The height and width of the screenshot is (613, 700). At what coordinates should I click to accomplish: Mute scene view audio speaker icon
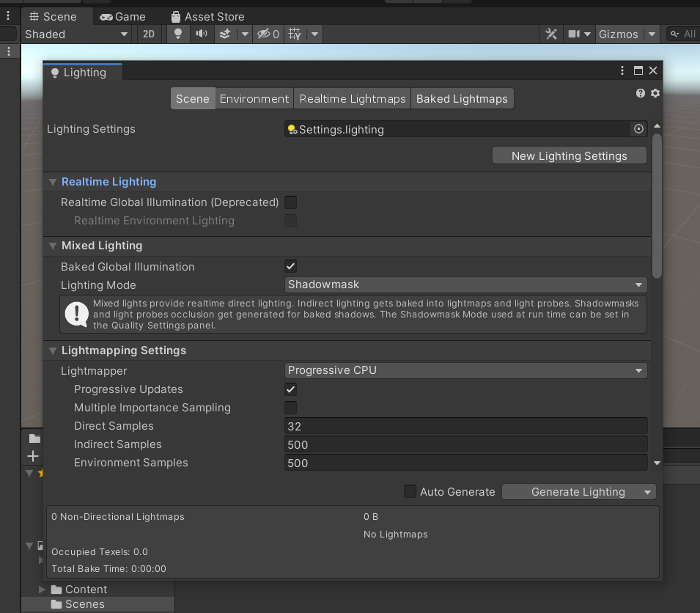click(201, 34)
